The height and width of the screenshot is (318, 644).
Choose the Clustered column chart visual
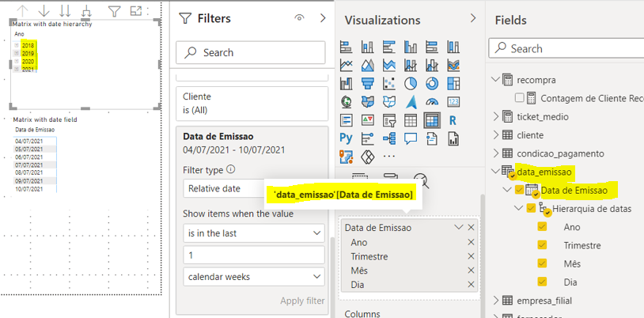pos(411,47)
